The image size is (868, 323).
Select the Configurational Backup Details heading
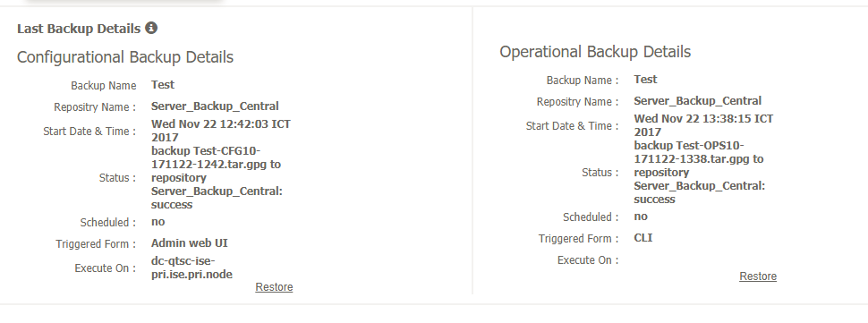[125, 57]
